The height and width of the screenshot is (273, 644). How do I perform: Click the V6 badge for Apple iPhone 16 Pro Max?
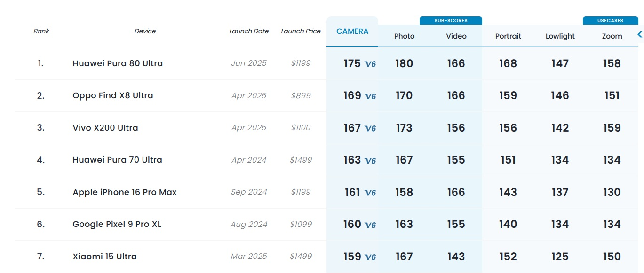[x=371, y=193]
